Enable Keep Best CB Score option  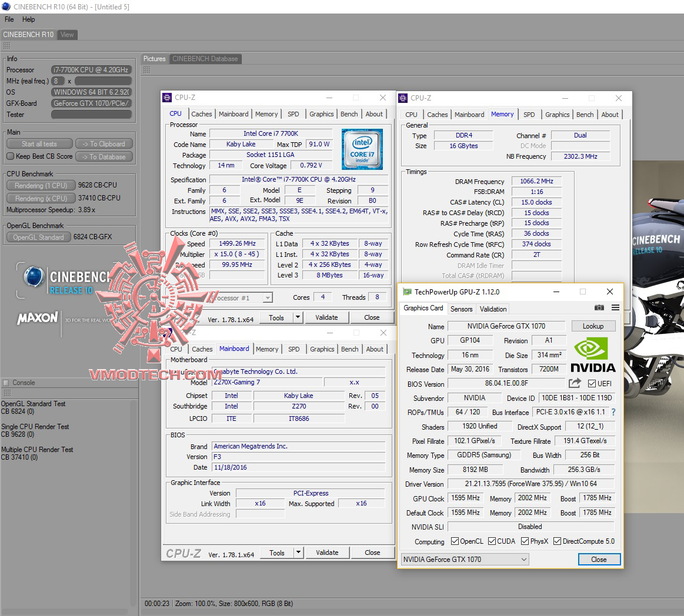[x=10, y=156]
